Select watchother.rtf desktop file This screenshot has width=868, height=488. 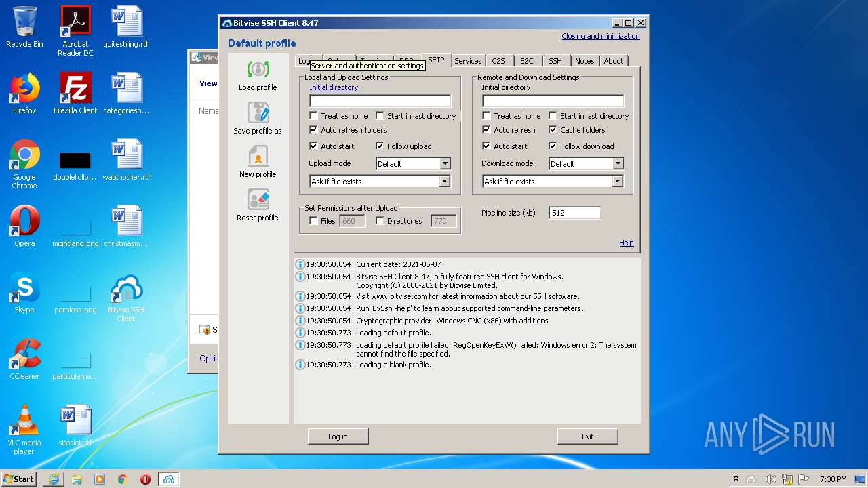[126, 161]
